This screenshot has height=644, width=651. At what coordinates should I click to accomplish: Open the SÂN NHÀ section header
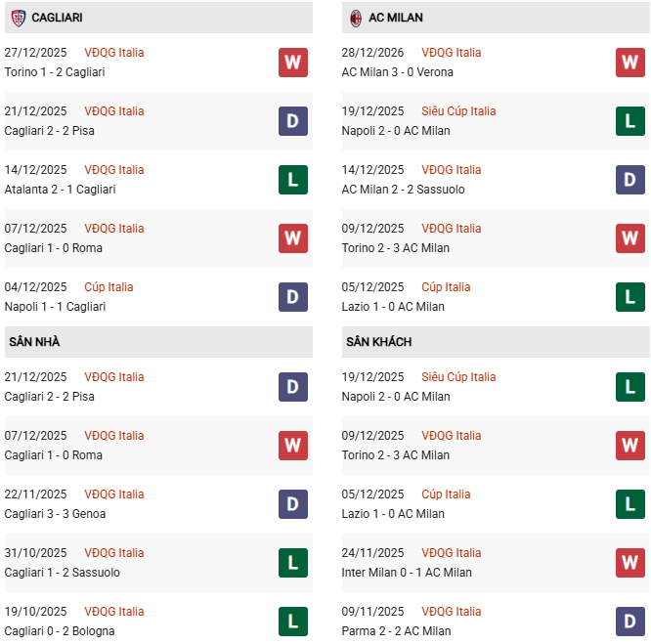pos(34,342)
